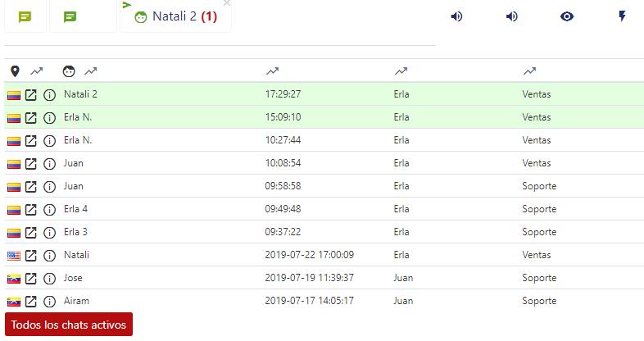Image resolution: width=644 pixels, height=341 pixels.
Task: Sort by the operator column trend arrow
Action: click(x=401, y=72)
